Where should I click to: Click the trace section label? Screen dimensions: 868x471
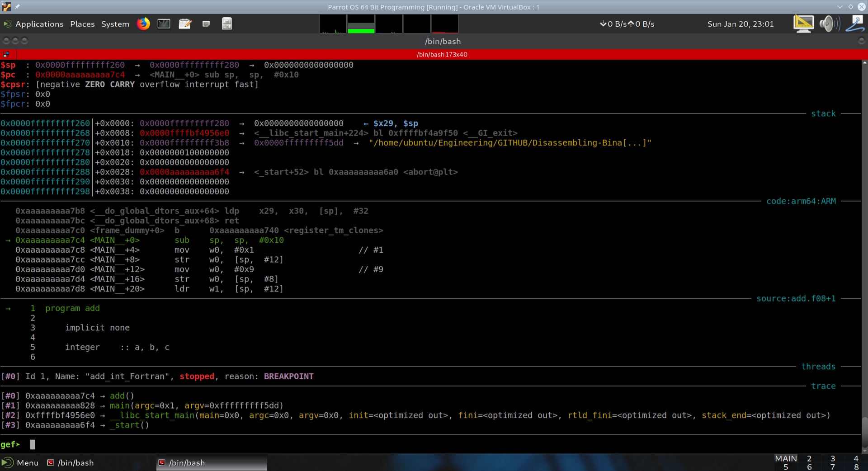[823, 386]
